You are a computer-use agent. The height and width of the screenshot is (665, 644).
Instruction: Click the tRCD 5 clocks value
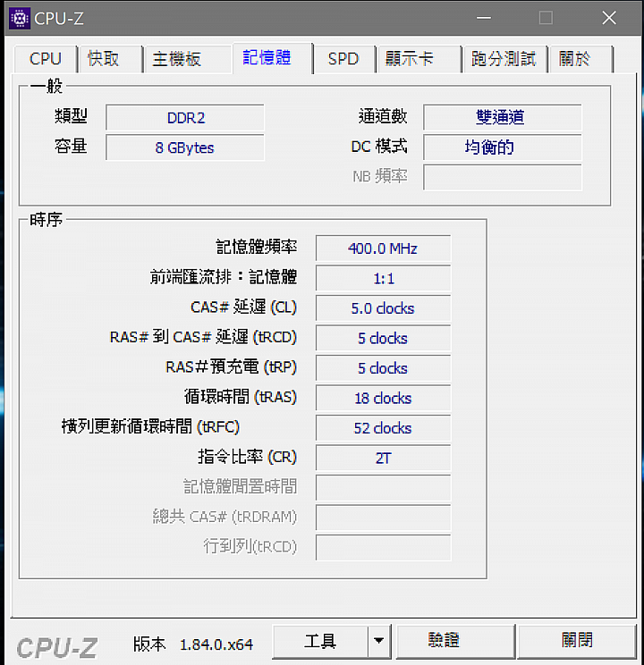point(383,338)
